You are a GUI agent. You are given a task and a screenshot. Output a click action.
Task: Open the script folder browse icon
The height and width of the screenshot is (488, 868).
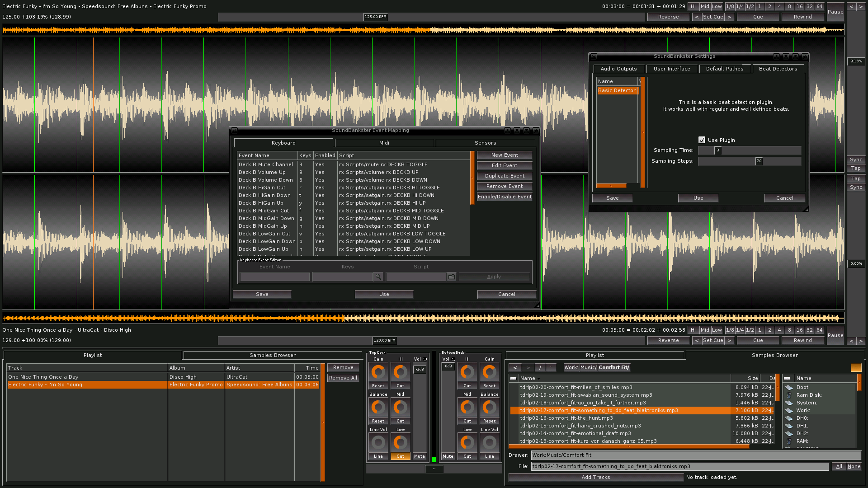click(451, 277)
